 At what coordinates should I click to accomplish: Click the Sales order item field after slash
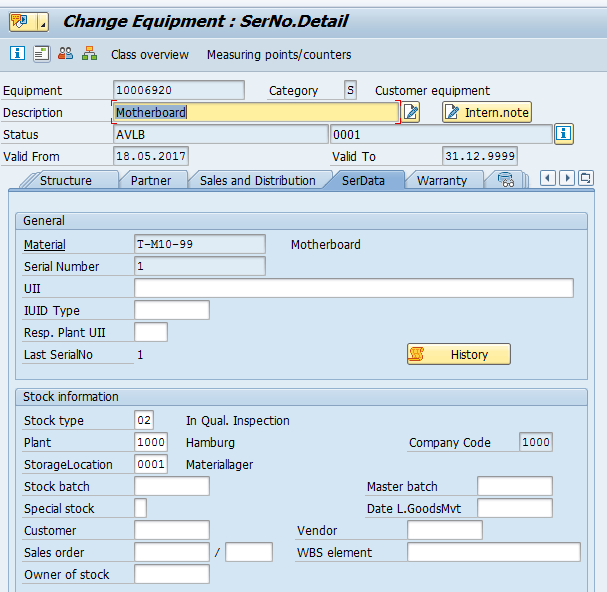pyautogui.click(x=249, y=552)
